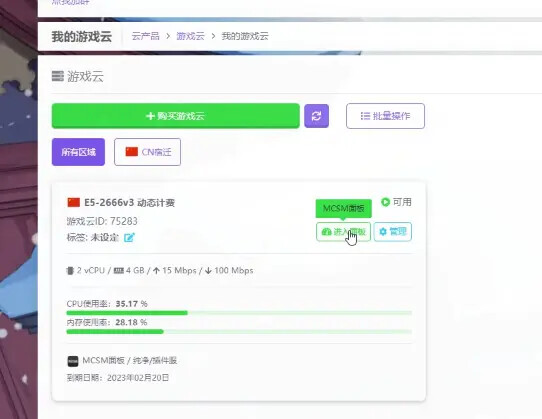This screenshot has width=542, height=419.
Task: Select the 所有区域 all regions filter
Action: coord(78,152)
